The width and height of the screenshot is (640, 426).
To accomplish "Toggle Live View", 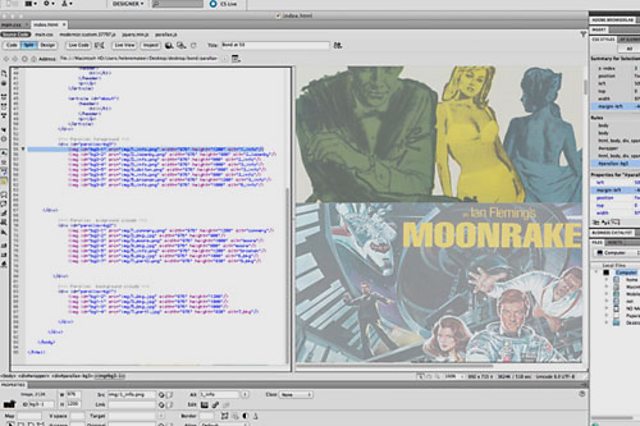I will pos(124,45).
